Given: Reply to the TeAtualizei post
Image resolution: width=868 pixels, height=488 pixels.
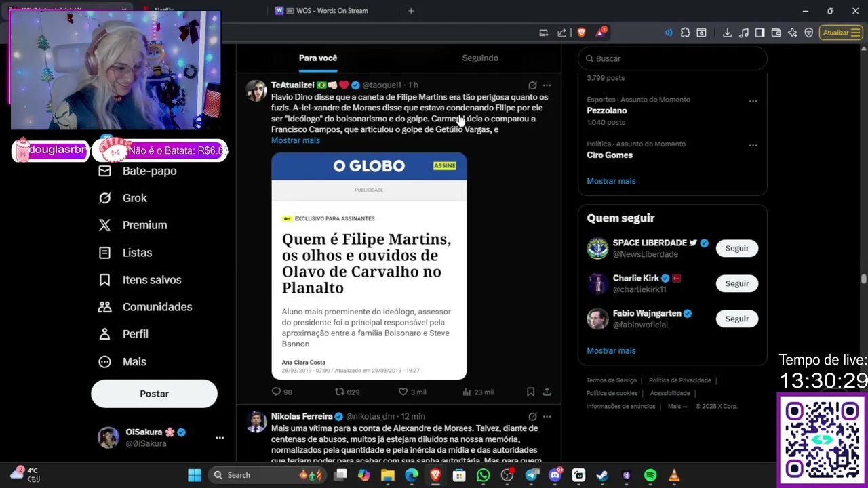Looking at the screenshot, I should pyautogui.click(x=281, y=392).
